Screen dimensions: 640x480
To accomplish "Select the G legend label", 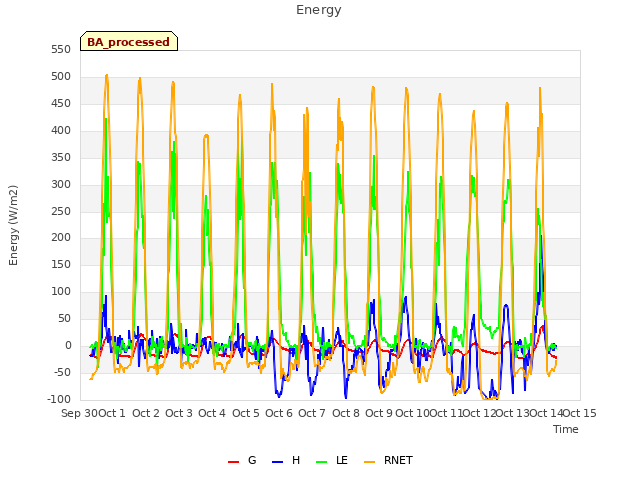I will (x=252, y=460).
